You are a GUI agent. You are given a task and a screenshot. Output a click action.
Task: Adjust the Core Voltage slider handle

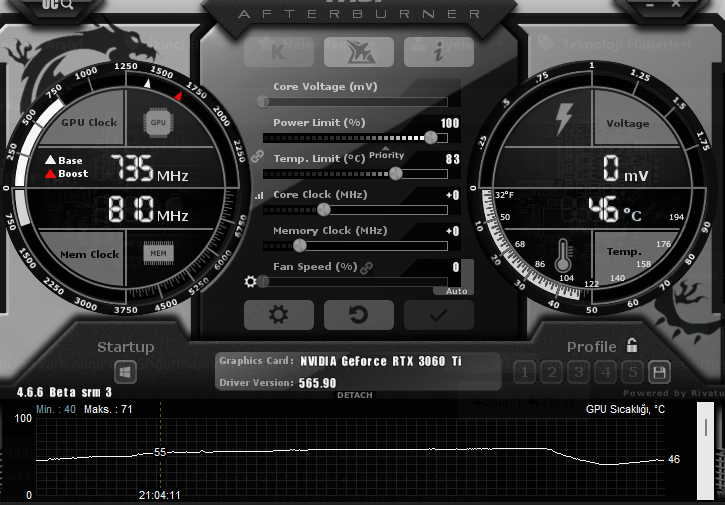pos(263,101)
